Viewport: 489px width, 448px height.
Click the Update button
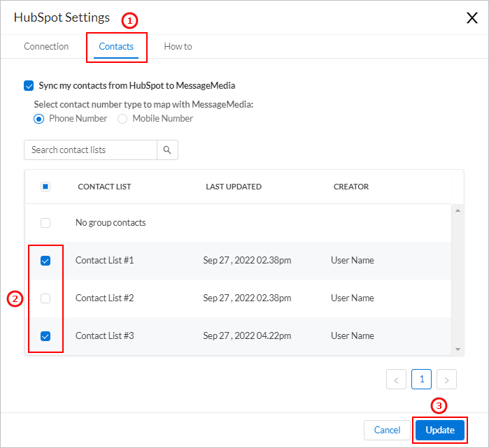(440, 430)
